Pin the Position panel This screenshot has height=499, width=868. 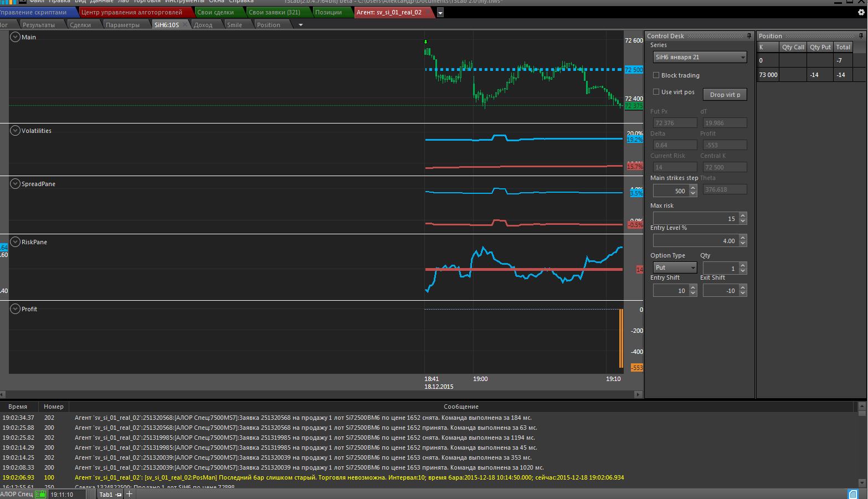861,36
